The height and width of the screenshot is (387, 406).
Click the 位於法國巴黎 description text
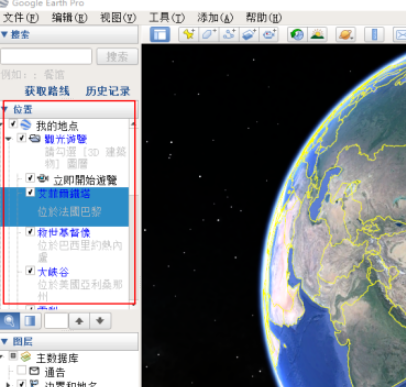coord(69,212)
